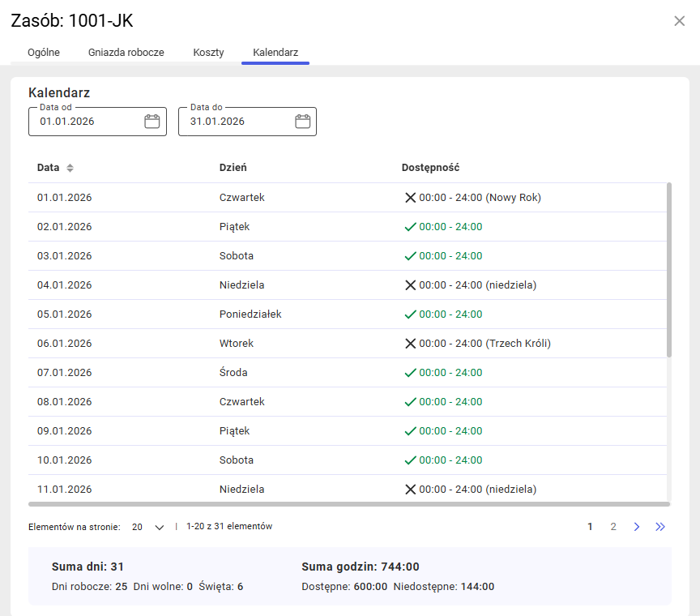Switch to the Ogólne tab
The height and width of the screenshot is (616, 700).
(44, 53)
